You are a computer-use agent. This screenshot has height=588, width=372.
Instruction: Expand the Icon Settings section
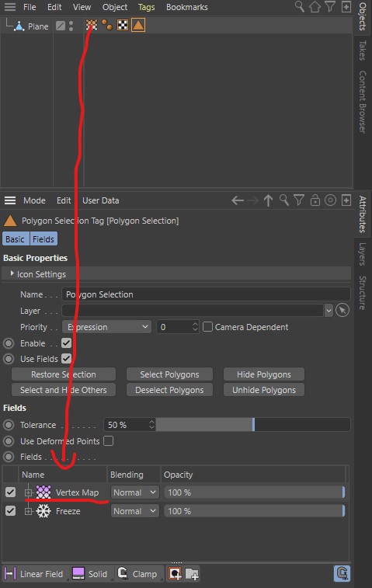point(12,273)
